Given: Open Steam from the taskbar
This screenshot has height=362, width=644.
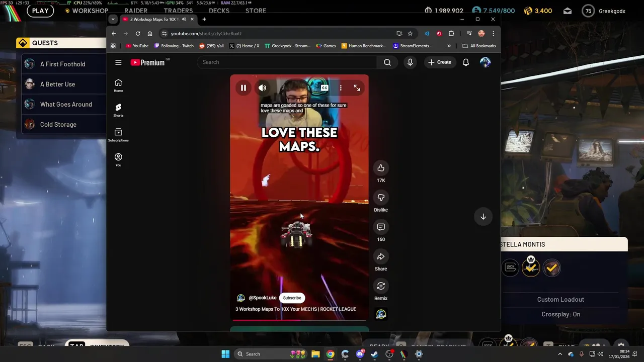Looking at the screenshot, I should click(x=374, y=354).
